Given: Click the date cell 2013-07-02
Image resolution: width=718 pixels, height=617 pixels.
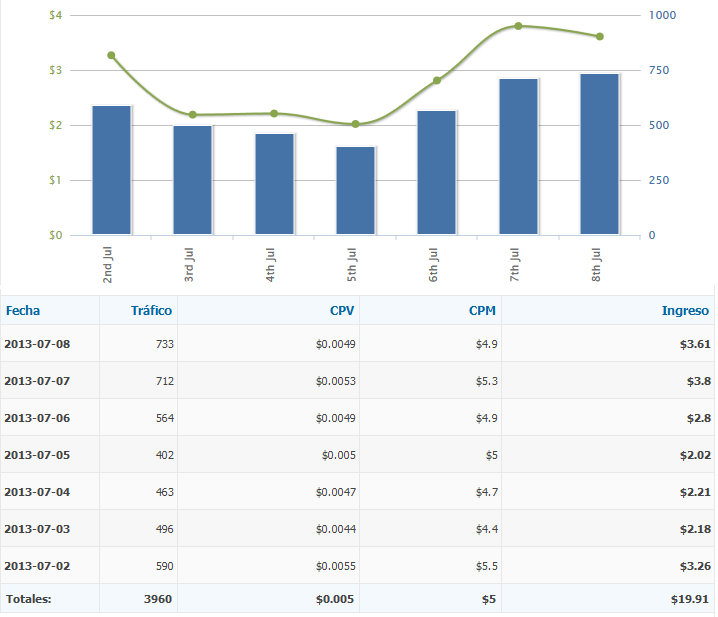Looking at the screenshot, I should coord(37,566).
